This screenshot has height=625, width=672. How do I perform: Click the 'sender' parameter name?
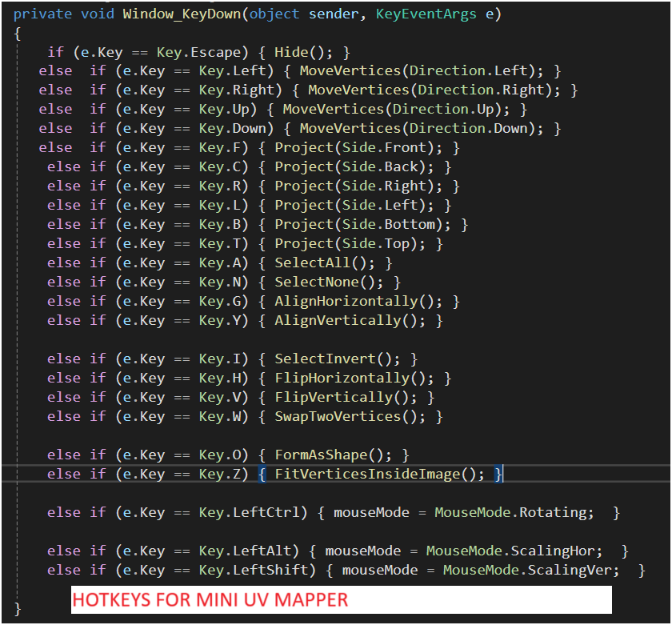click(334, 14)
